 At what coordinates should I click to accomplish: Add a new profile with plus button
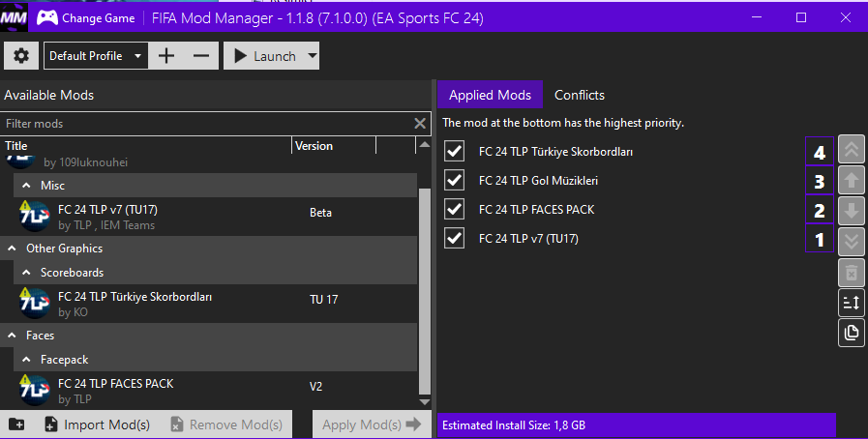[x=166, y=56]
